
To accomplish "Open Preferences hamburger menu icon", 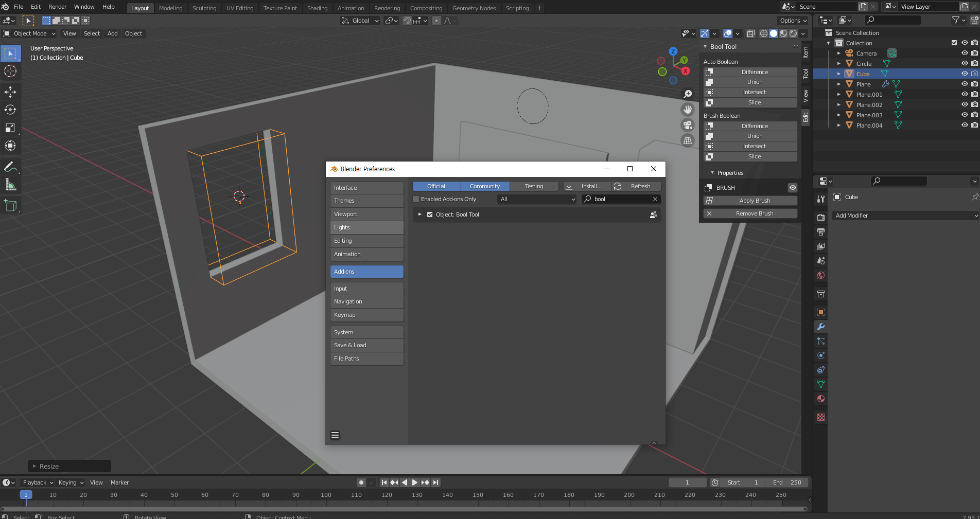I will 335,435.
